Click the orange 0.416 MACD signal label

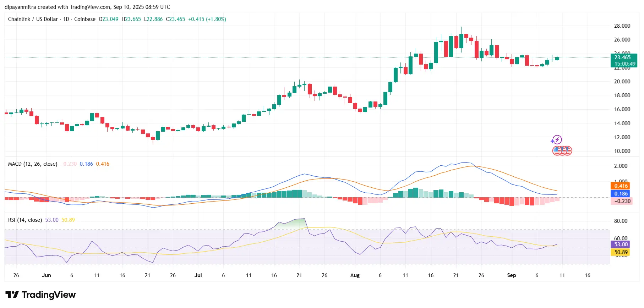(x=621, y=186)
